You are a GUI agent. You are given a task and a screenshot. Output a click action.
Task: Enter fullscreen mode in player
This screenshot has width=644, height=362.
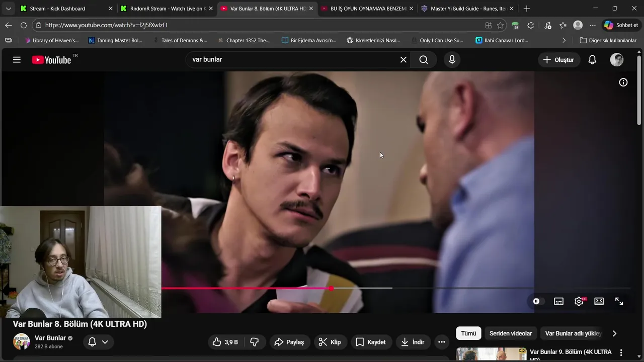[x=619, y=301]
